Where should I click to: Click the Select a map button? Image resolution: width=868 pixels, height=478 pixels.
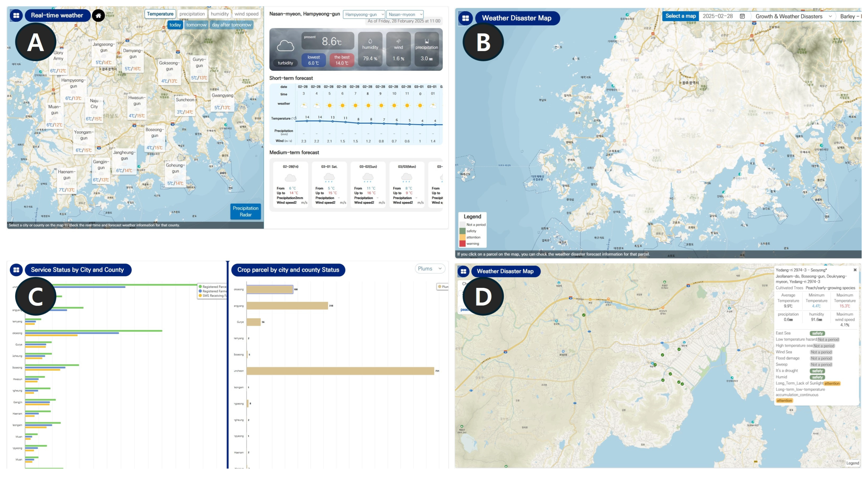(x=680, y=16)
